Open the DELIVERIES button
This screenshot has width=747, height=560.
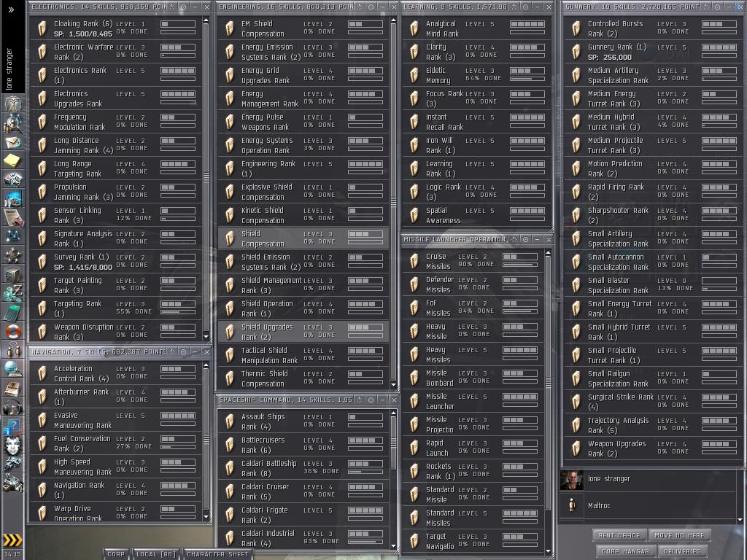coord(682,551)
